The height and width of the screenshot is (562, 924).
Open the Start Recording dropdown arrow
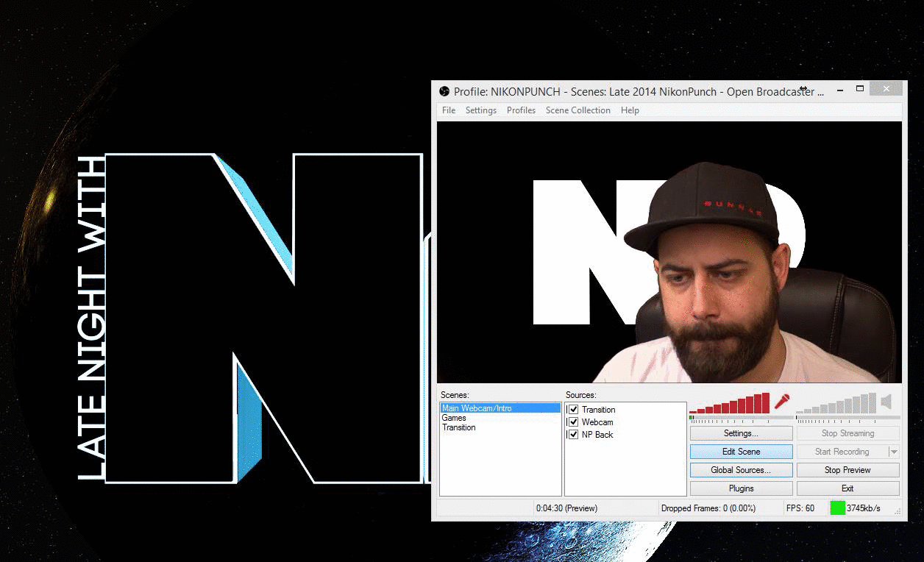(894, 452)
